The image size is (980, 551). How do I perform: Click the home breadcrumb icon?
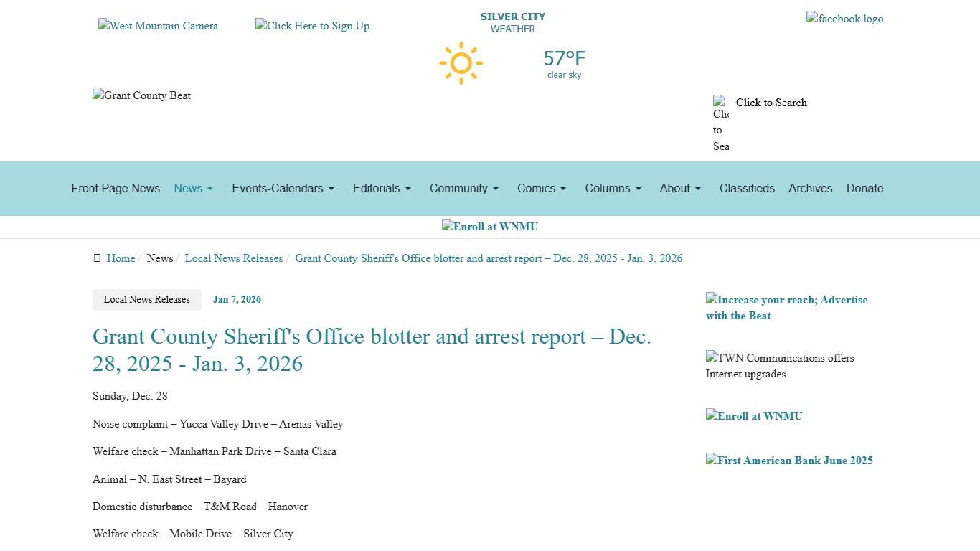[x=97, y=258]
